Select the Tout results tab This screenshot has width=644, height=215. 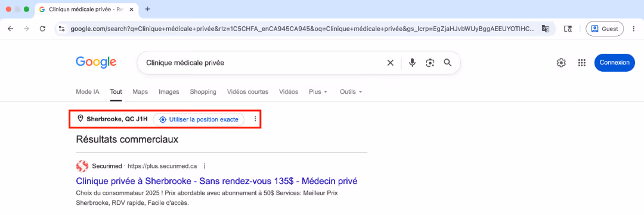[116, 91]
